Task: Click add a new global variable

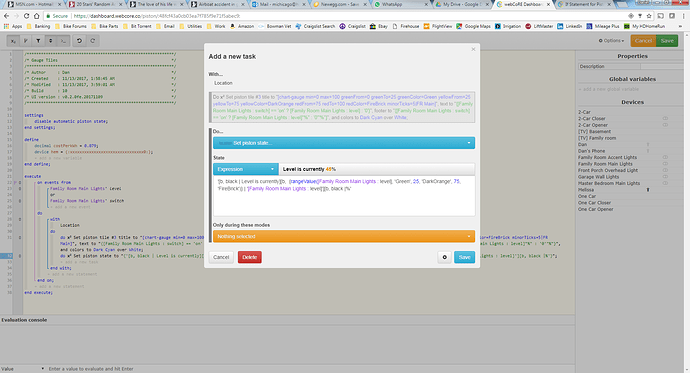Action: tap(610, 89)
